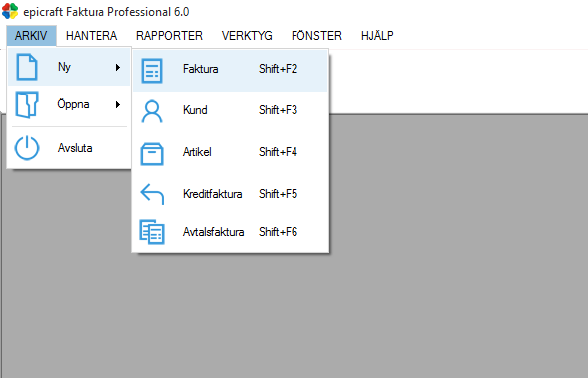Click the Kund person icon

click(152, 111)
